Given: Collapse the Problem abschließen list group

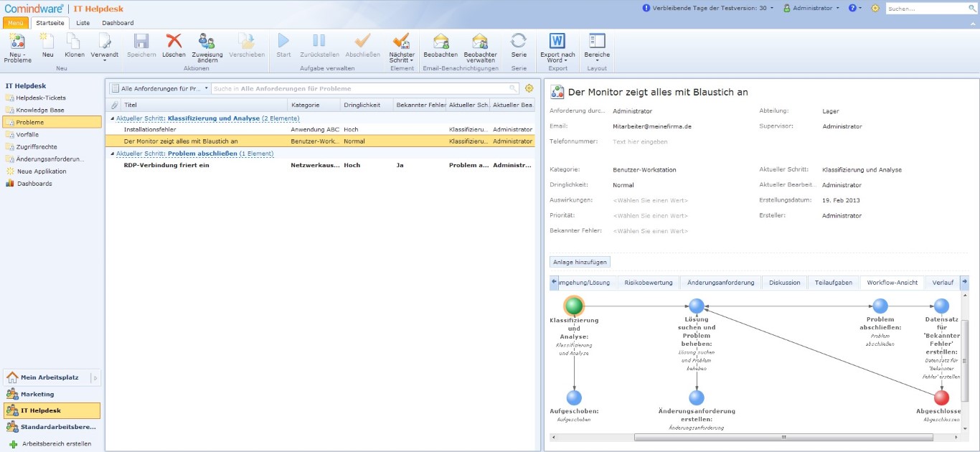Looking at the screenshot, I should [111, 154].
